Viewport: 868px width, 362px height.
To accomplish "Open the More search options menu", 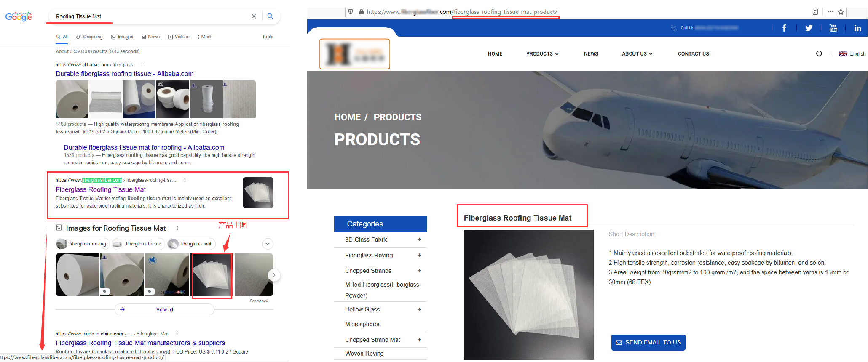I will coord(205,37).
